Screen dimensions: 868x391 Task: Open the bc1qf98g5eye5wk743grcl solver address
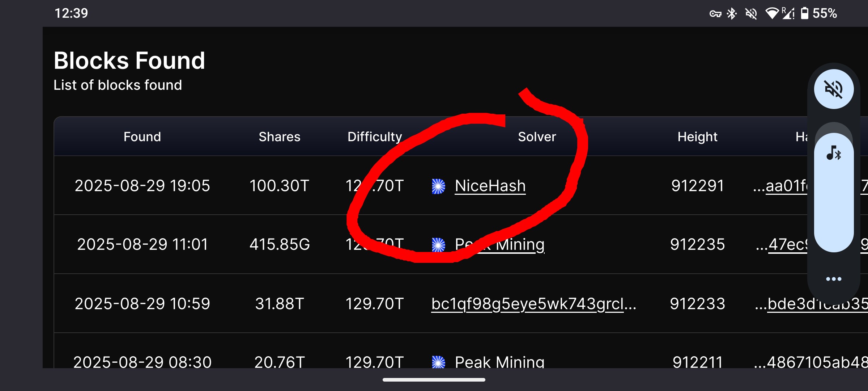pos(533,304)
